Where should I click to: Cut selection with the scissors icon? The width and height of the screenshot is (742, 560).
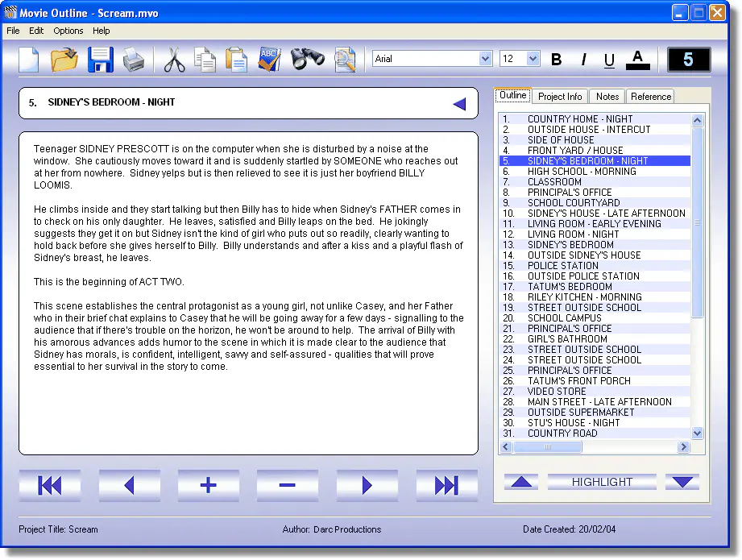tap(174, 60)
